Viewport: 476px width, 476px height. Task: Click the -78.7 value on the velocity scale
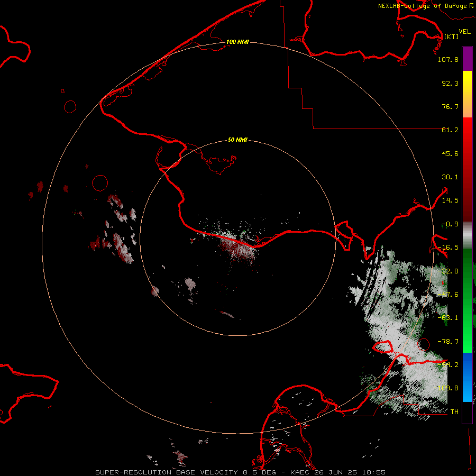448,342
